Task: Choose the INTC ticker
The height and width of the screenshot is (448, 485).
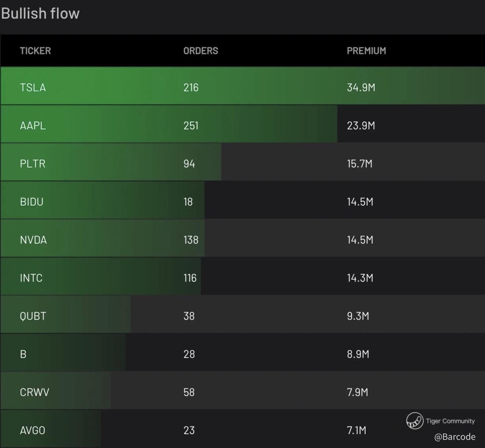Action: pyautogui.click(x=31, y=278)
